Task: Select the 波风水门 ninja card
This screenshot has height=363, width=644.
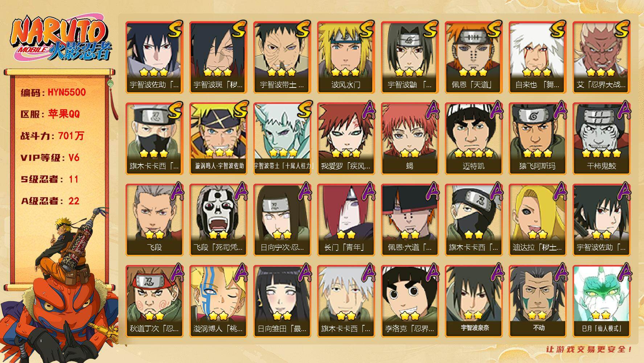Action: (346, 57)
